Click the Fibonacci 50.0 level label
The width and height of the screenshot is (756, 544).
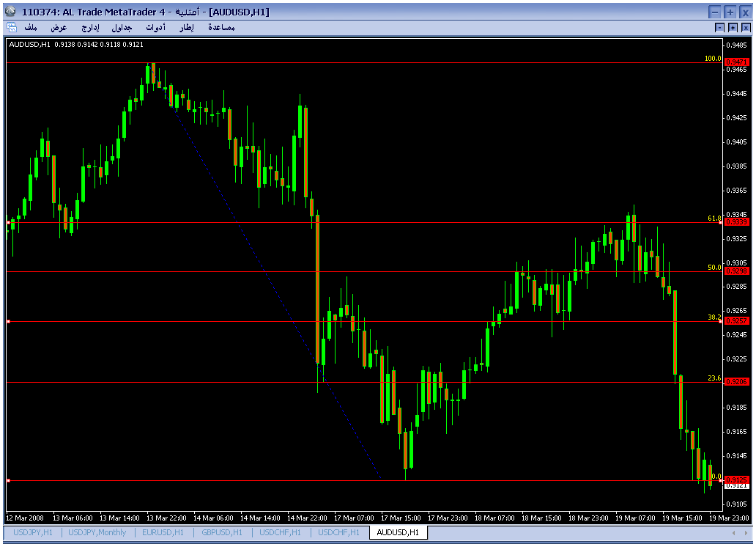(x=714, y=267)
